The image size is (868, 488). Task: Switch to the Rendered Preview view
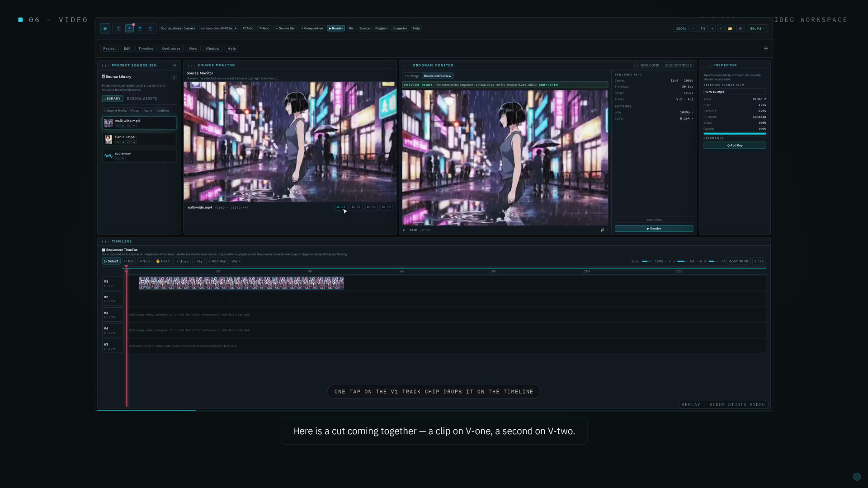tap(438, 76)
